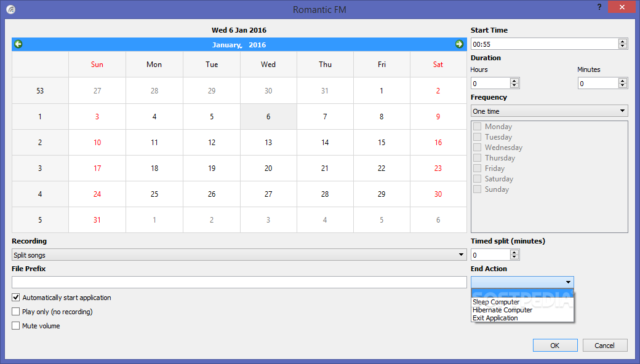Check the Wednesday checkbox
This screenshot has height=364, width=640.
click(x=477, y=147)
